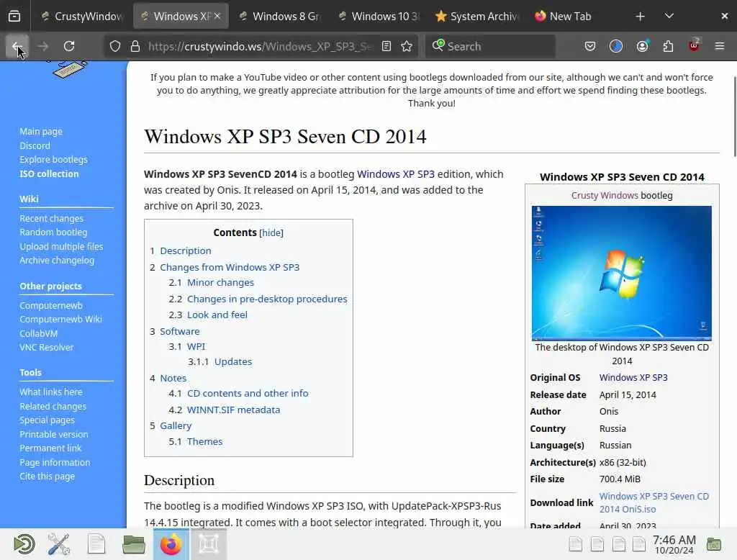Click the screenshot tool icon in taskbar
Image resolution: width=737 pixels, height=560 pixels.
pyautogui.click(x=209, y=544)
